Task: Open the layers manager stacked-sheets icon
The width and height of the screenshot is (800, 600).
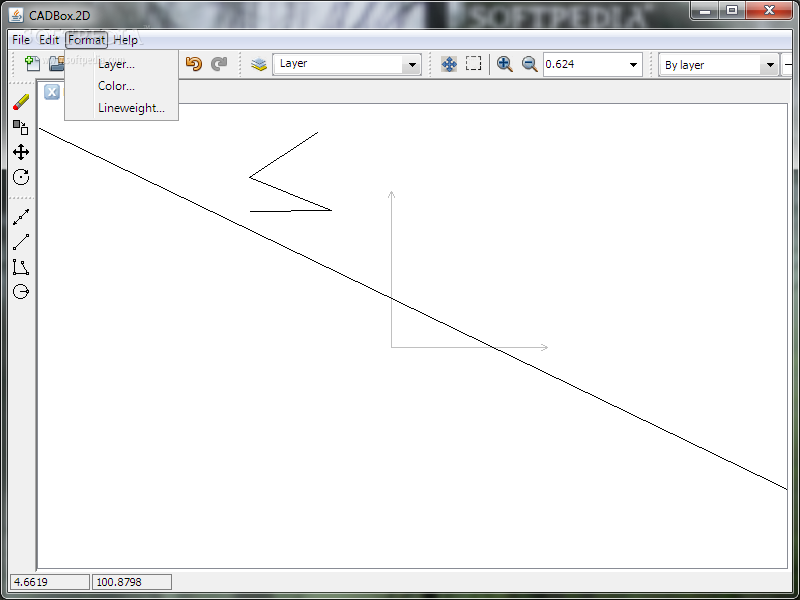Action: pyautogui.click(x=259, y=64)
